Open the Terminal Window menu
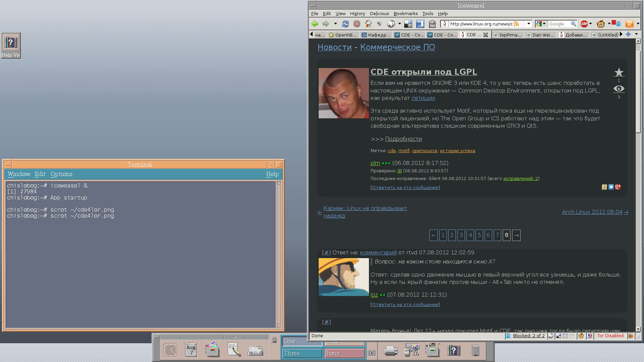Image resolution: width=644 pixels, height=362 pixels. click(x=19, y=174)
